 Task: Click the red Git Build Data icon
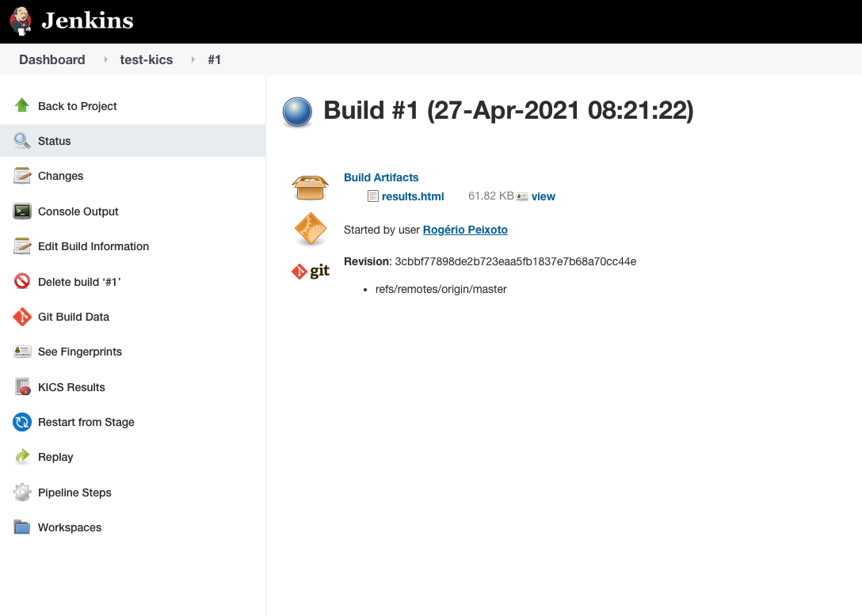pyautogui.click(x=22, y=317)
